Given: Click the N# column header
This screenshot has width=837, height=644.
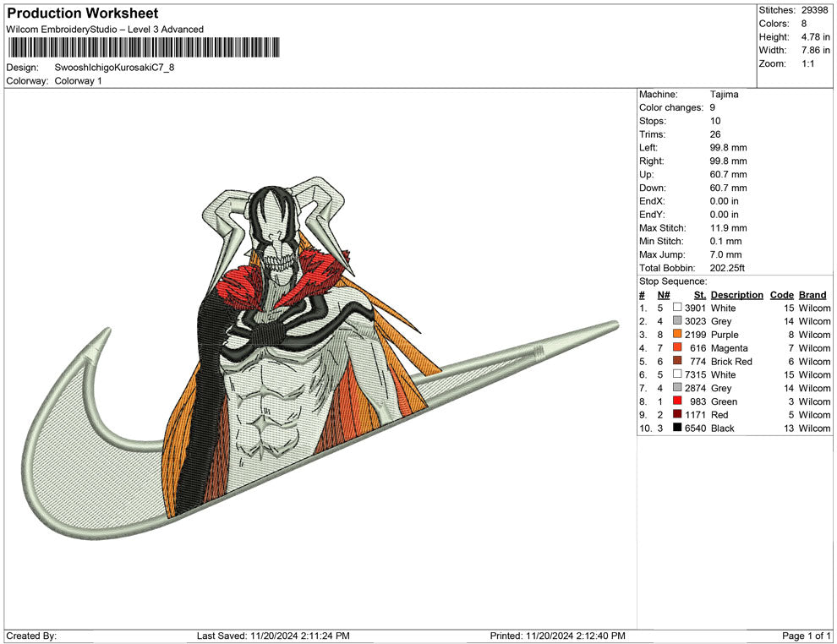Looking at the screenshot, I should tap(664, 295).
